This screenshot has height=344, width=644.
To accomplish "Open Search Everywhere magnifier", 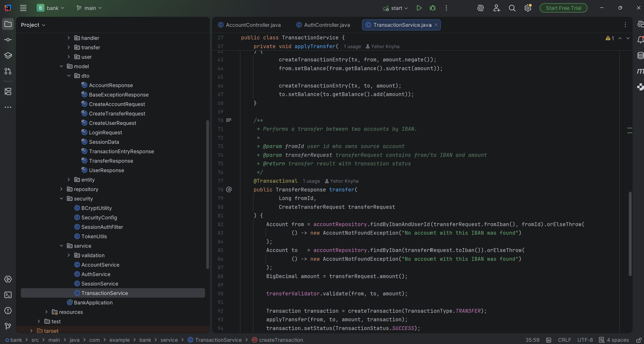I will click(x=512, y=8).
